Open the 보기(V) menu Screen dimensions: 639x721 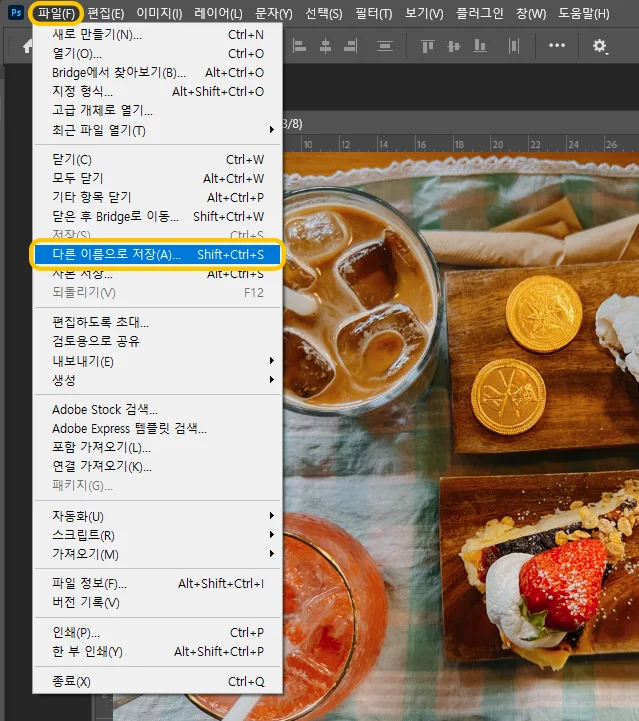pyautogui.click(x=424, y=13)
